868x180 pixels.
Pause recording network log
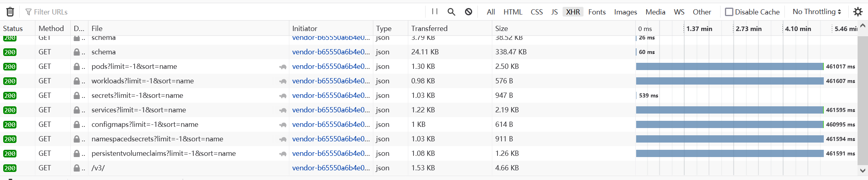tap(435, 12)
